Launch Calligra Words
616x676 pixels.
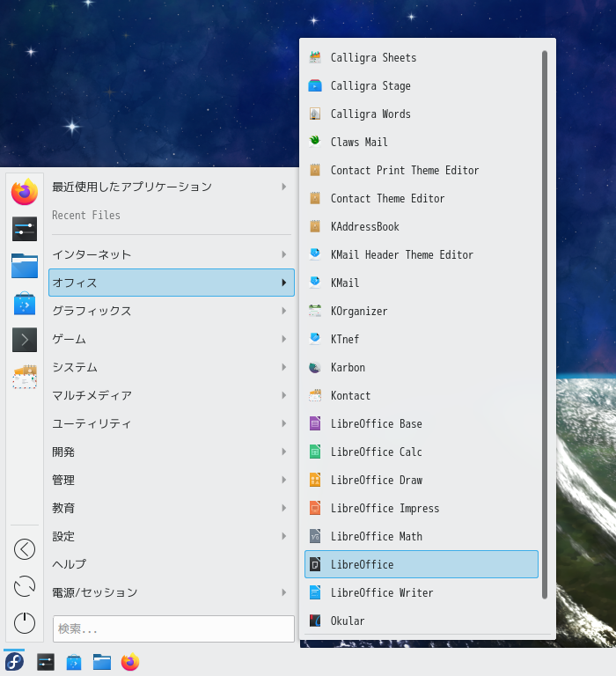coord(422,114)
